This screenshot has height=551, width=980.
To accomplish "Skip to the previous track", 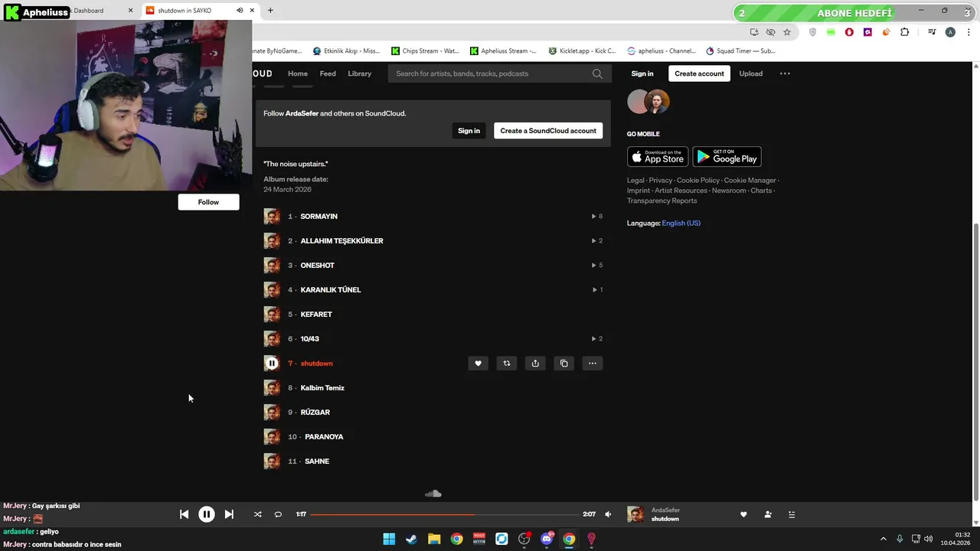I will [x=184, y=514].
